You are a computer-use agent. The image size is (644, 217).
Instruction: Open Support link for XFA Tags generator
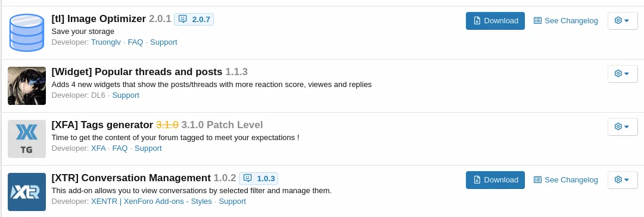pos(148,148)
